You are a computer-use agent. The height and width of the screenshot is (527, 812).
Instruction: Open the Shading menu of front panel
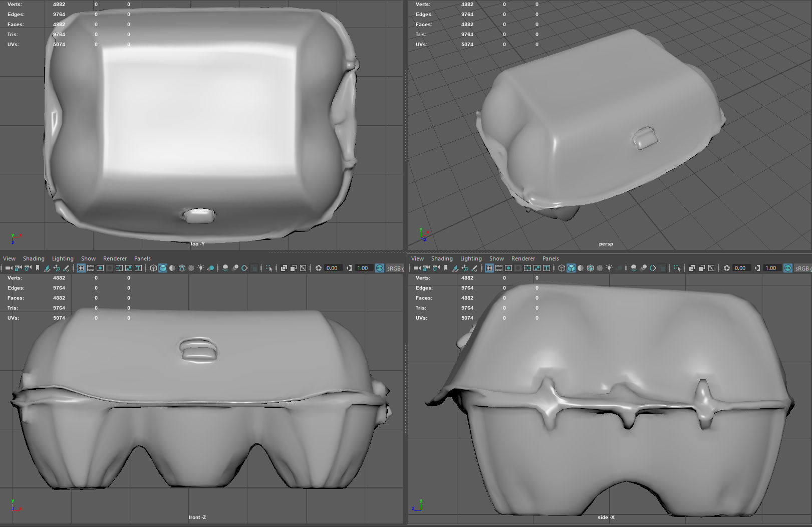point(34,258)
